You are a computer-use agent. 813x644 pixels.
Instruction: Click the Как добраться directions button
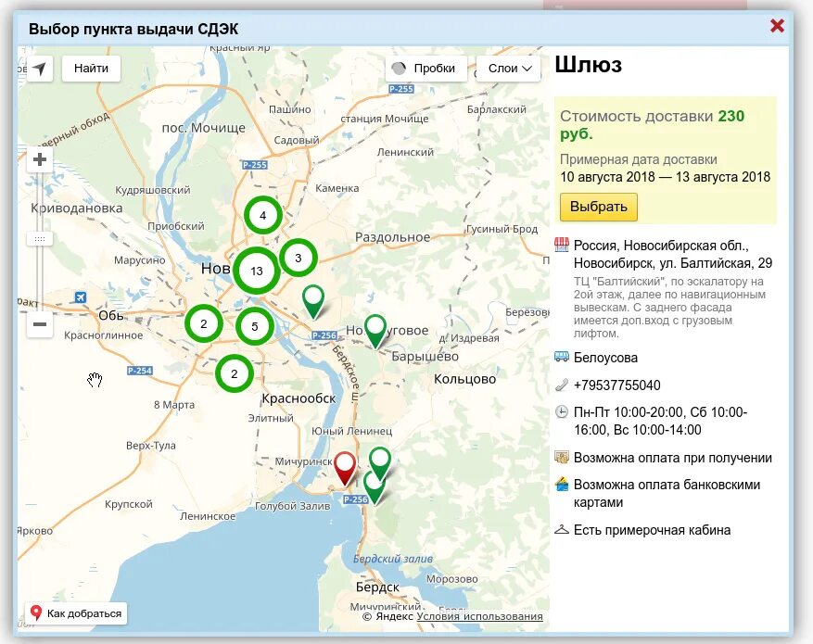click(76, 613)
